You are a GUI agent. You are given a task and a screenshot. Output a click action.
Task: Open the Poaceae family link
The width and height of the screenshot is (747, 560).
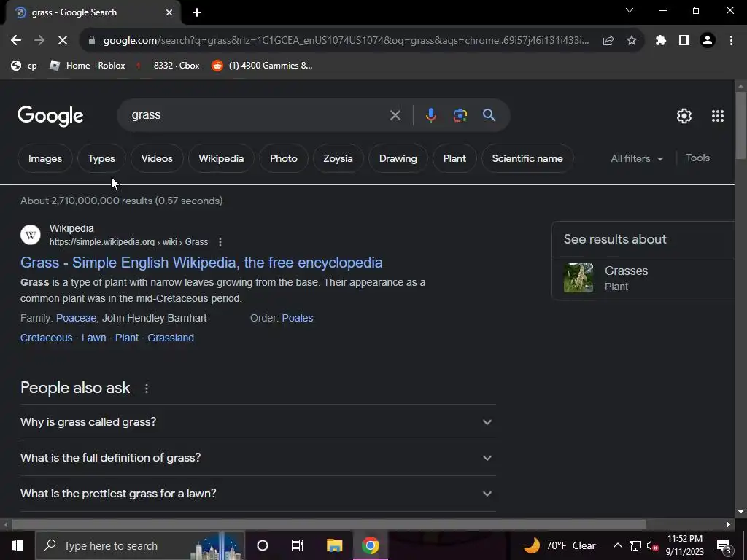coord(76,318)
